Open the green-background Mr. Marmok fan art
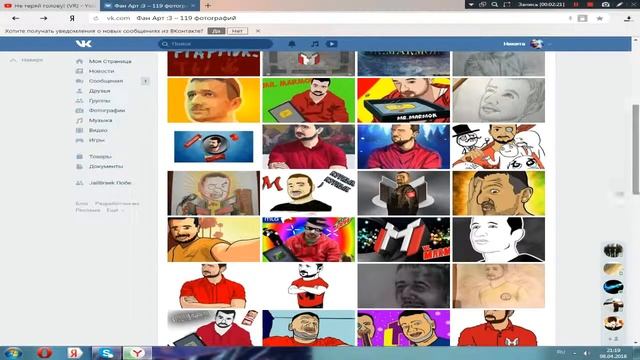 tap(309, 100)
